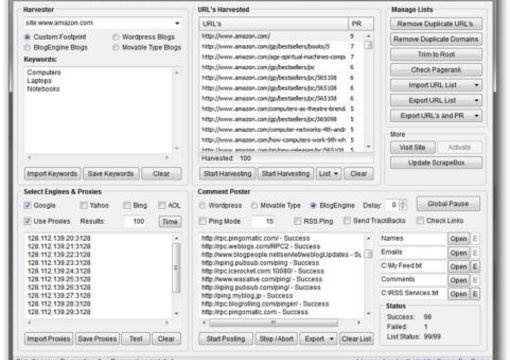510x360 pixels.
Task: Click the Update ScrapeBox button
Action: [436, 163]
